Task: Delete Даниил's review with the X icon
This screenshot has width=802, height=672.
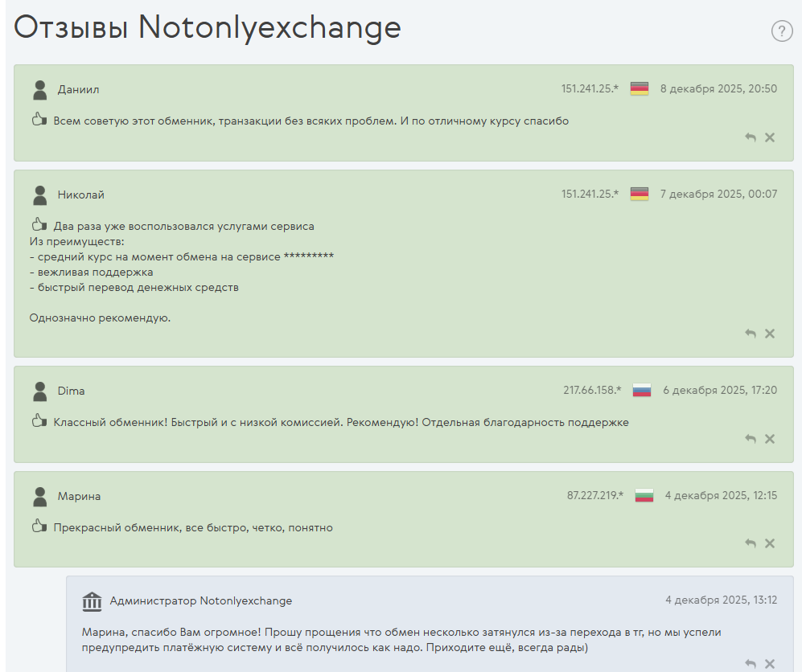Action: (x=770, y=137)
